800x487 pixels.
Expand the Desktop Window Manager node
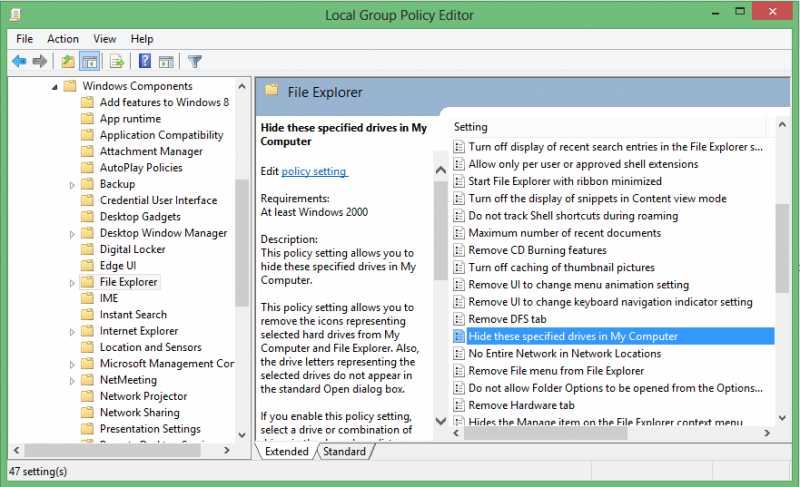(72, 234)
